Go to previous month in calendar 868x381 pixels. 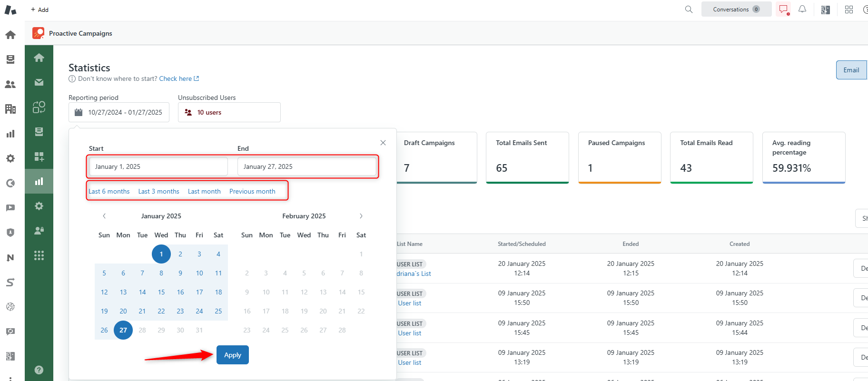(x=104, y=216)
